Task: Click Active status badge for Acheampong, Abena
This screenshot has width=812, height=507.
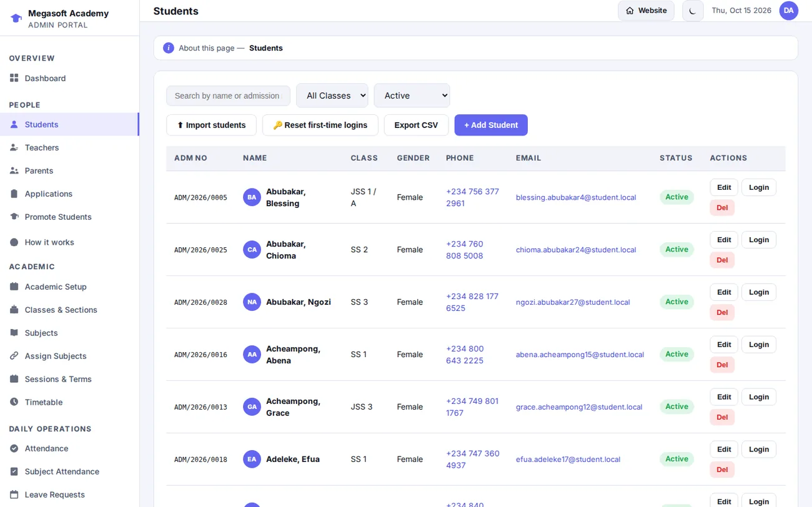Action: (x=676, y=354)
